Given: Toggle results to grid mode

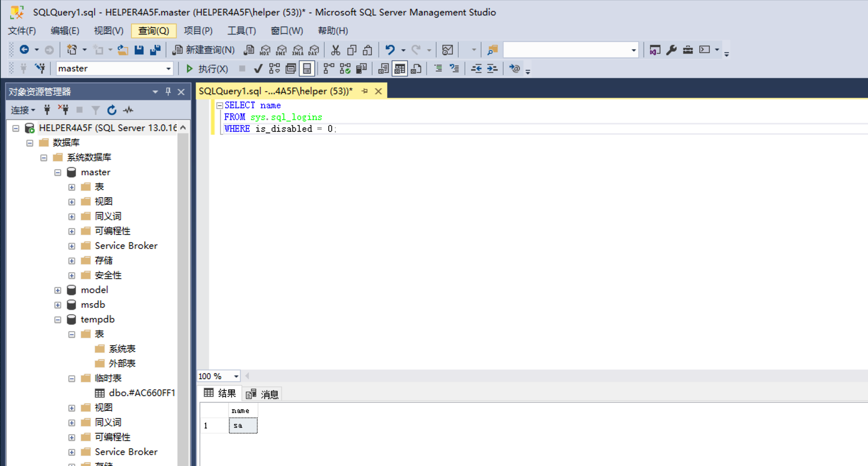Looking at the screenshot, I should click(399, 68).
